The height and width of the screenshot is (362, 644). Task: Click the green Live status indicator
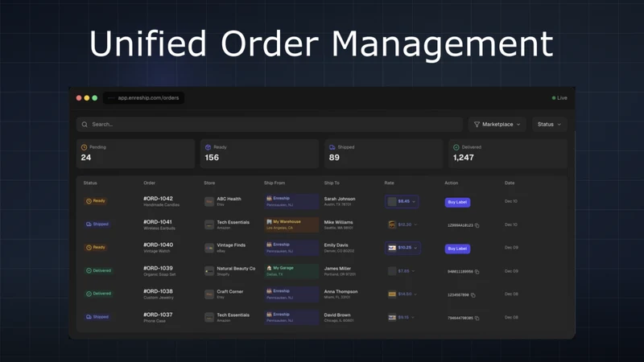point(559,97)
